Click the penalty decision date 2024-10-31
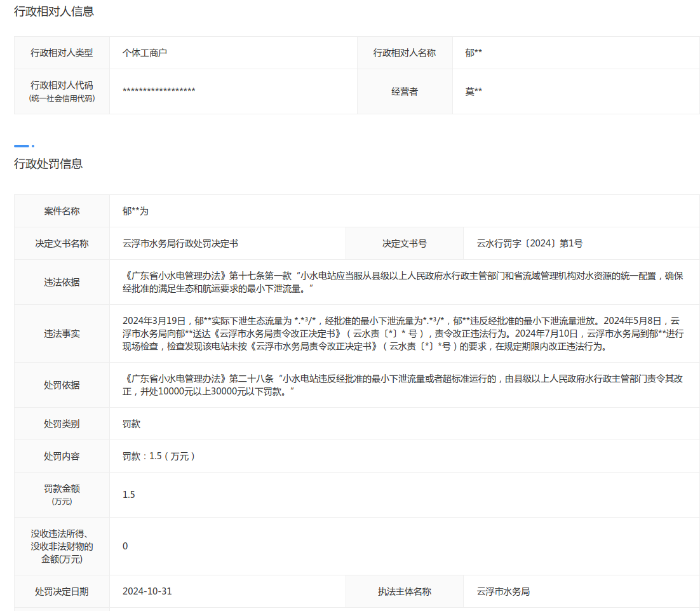 coord(148,592)
